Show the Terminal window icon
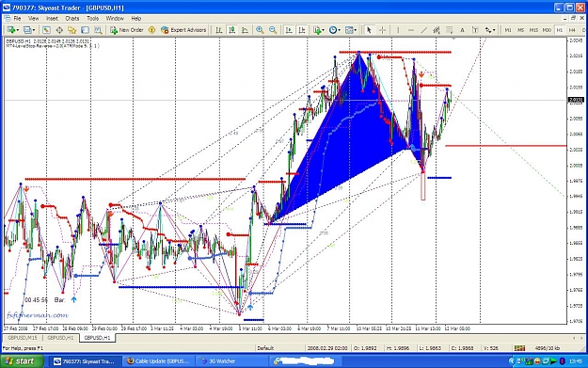This screenshot has width=588, height=368. point(85,30)
